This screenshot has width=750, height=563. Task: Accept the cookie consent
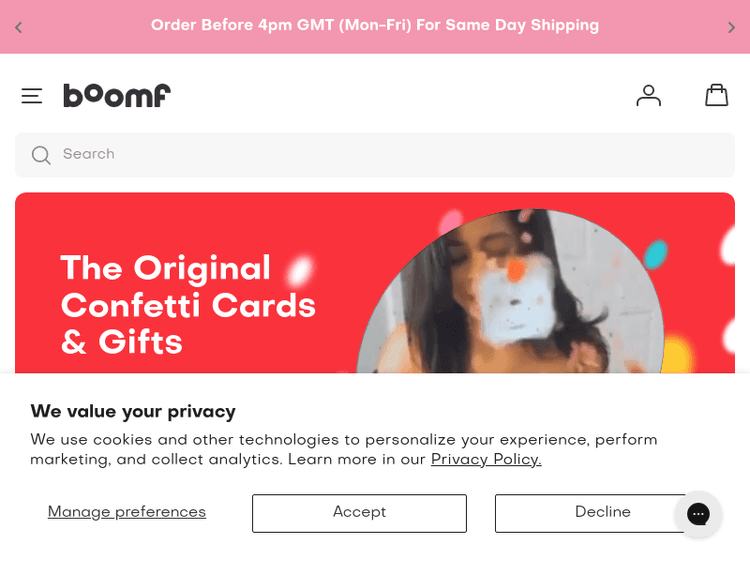click(359, 513)
